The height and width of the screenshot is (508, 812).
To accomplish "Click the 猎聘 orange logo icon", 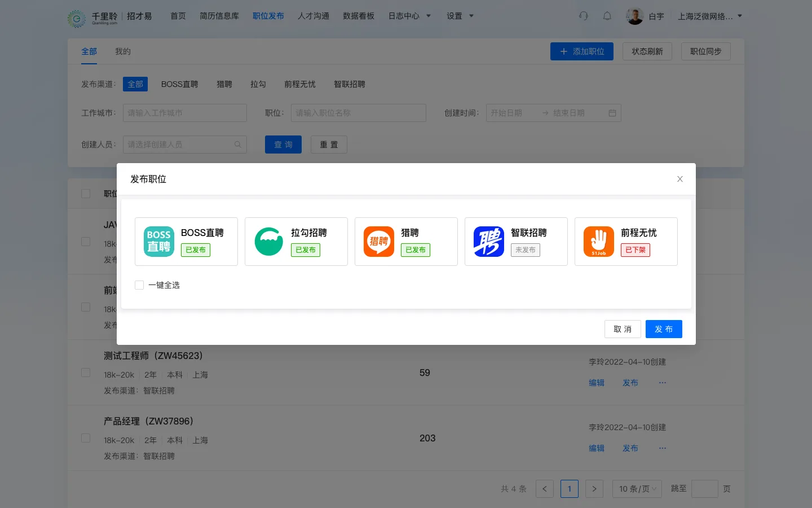I will (379, 242).
